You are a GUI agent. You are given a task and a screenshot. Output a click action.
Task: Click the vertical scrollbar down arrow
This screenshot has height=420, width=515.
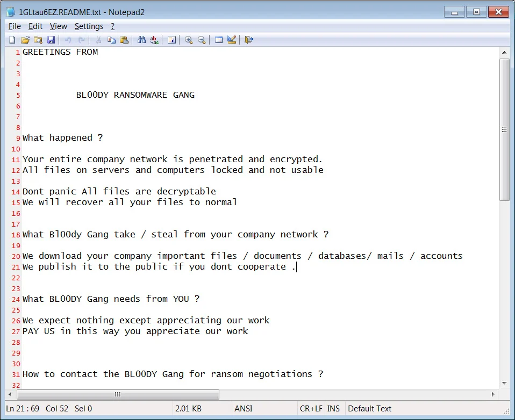(x=504, y=383)
